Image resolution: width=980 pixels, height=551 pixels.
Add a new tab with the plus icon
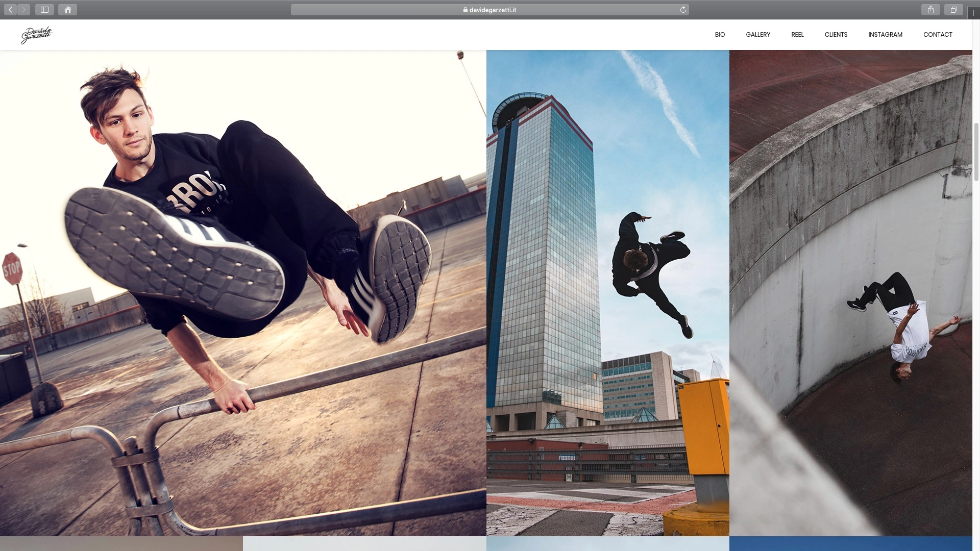pyautogui.click(x=973, y=13)
